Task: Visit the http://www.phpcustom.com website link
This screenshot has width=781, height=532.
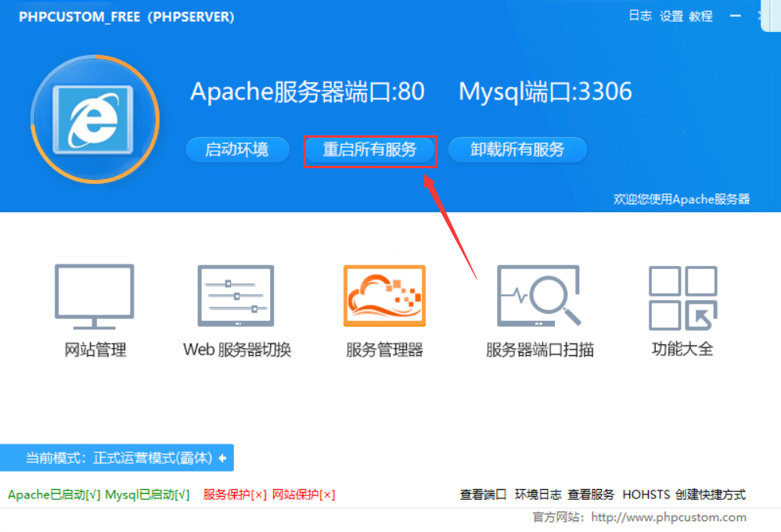Action: coord(668,518)
